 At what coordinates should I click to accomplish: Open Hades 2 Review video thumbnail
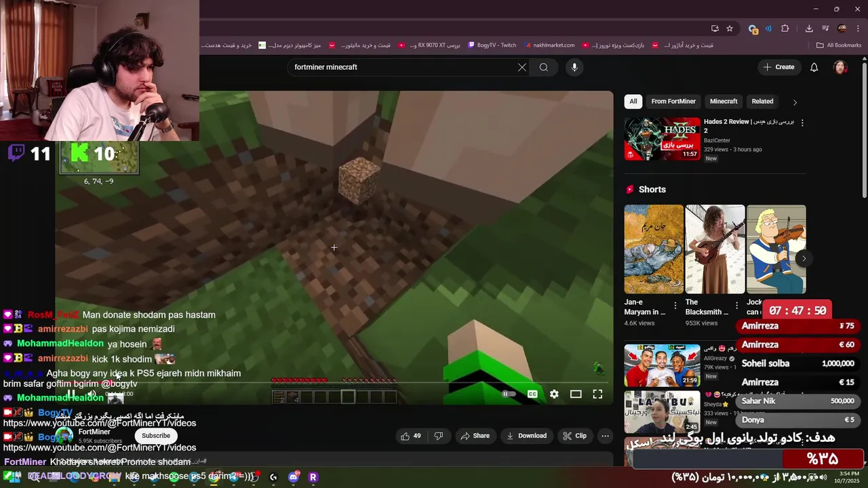[663, 139]
